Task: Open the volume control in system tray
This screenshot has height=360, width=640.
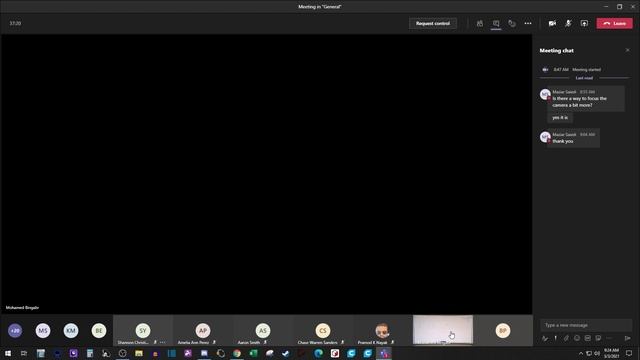Action: pyautogui.click(x=597, y=353)
